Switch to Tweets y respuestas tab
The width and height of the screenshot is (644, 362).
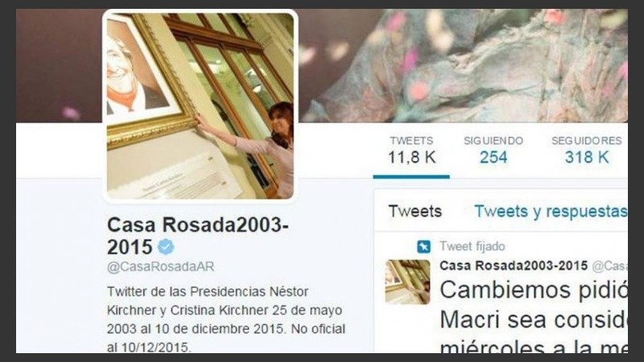[551, 212]
